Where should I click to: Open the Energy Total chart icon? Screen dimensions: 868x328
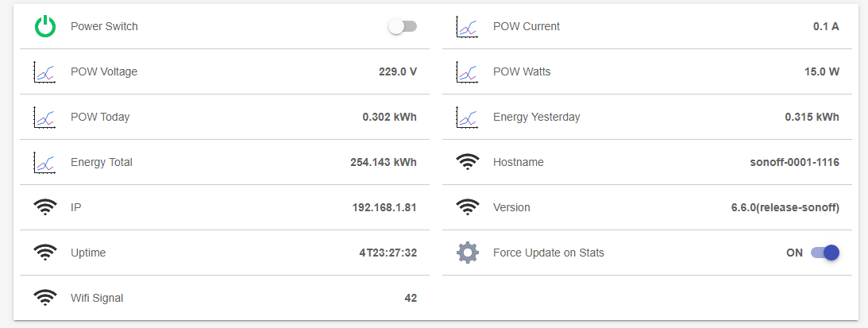click(x=45, y=162)
